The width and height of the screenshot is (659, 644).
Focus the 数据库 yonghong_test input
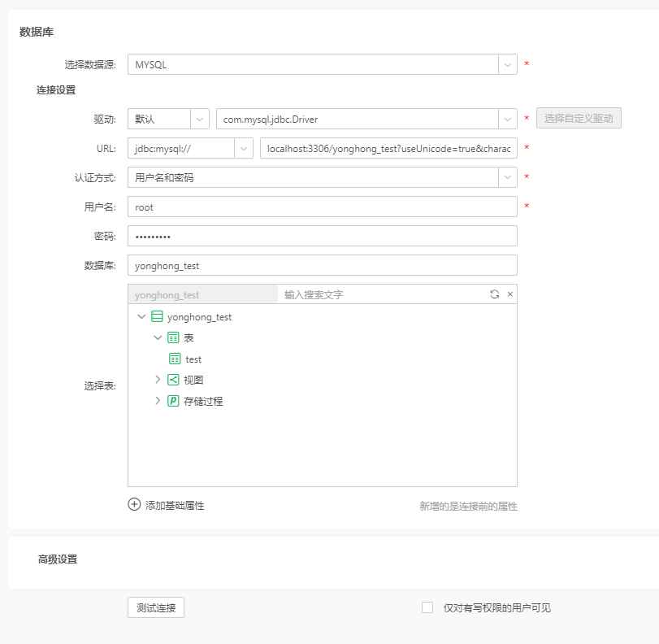[323, 265]
